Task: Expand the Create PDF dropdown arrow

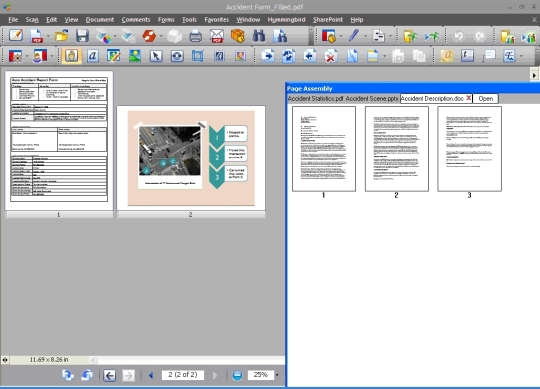Action: (x=48, y=36)
